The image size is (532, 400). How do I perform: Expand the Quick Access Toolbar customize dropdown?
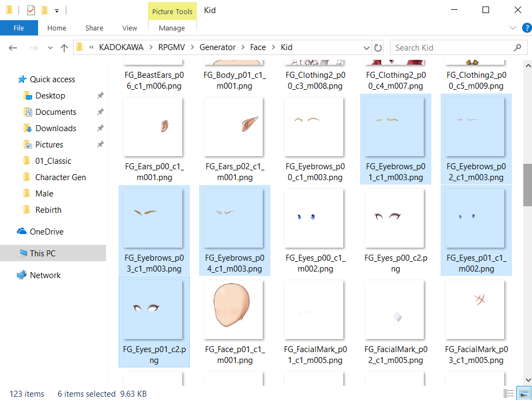click(57, 11)
